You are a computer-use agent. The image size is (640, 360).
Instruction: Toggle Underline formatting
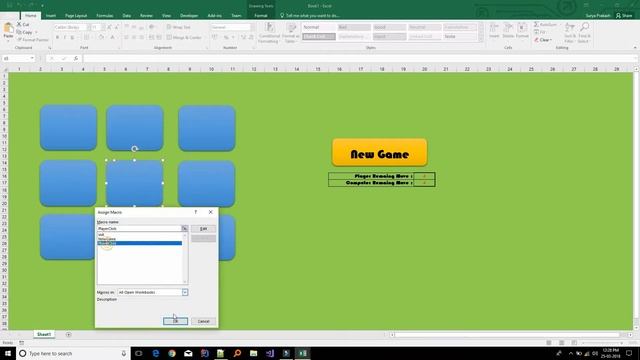click(x=72, y=38)
